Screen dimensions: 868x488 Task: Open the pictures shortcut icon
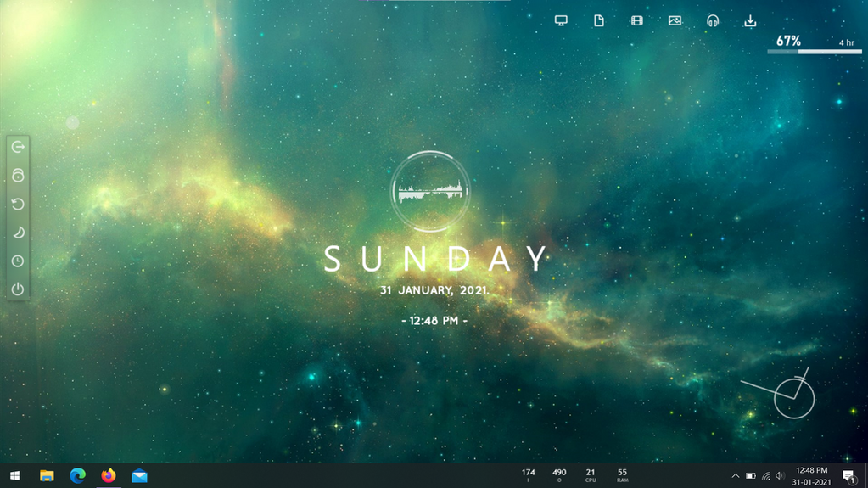tap(675, 21)
